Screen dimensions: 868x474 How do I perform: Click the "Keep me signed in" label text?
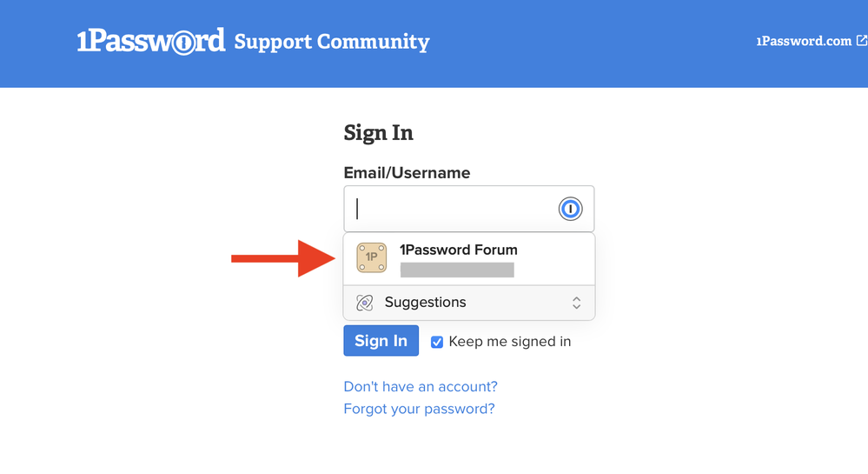(x=510, y=342)
